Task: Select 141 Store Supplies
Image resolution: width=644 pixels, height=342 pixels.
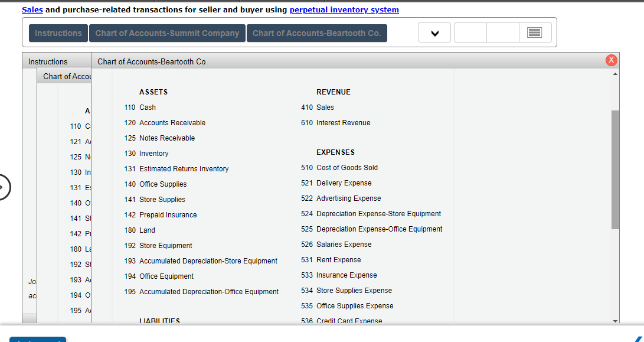Action: (x=155, y=200)
